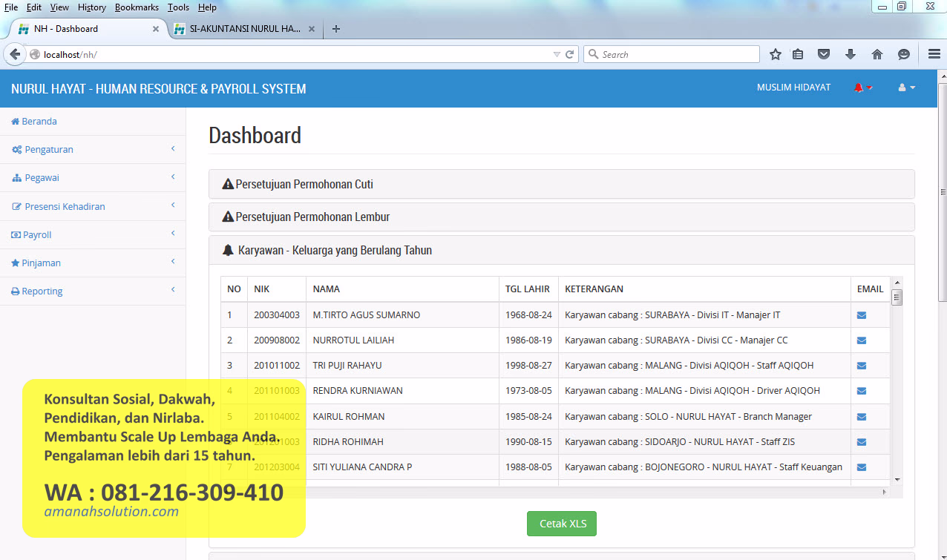
Task: Open the File menu
Action: (11, 7)
